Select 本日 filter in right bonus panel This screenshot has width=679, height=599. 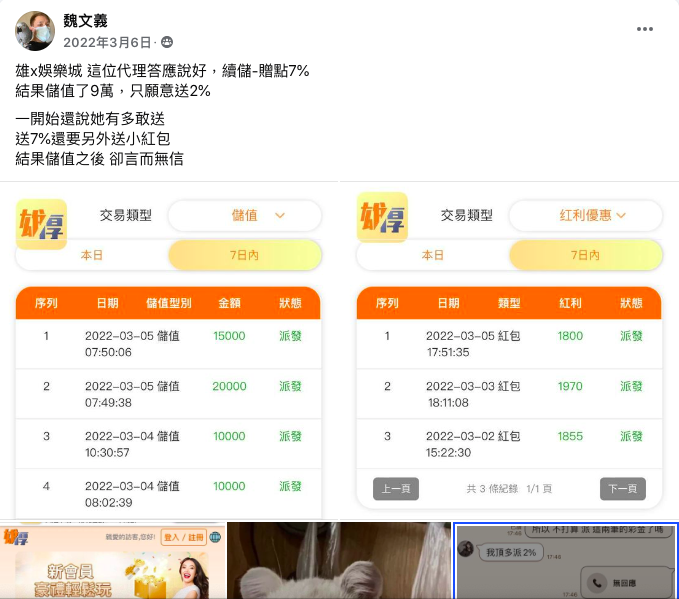433,255
